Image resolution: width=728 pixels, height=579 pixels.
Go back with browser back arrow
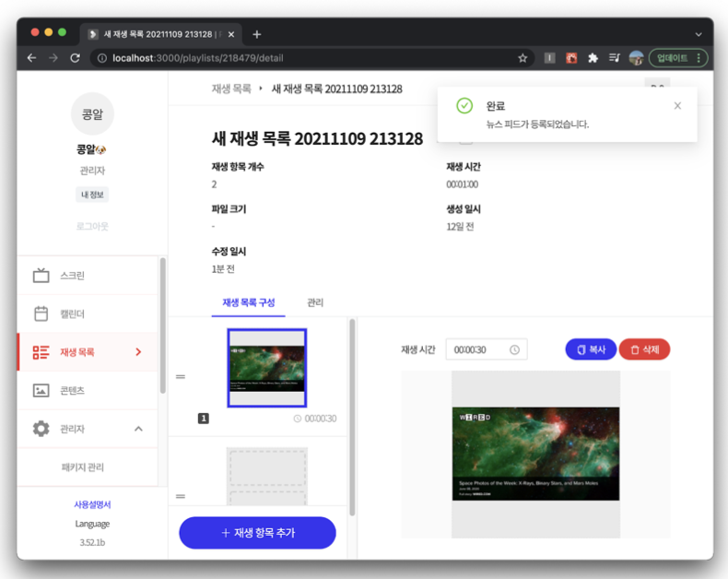pos(31,58)
